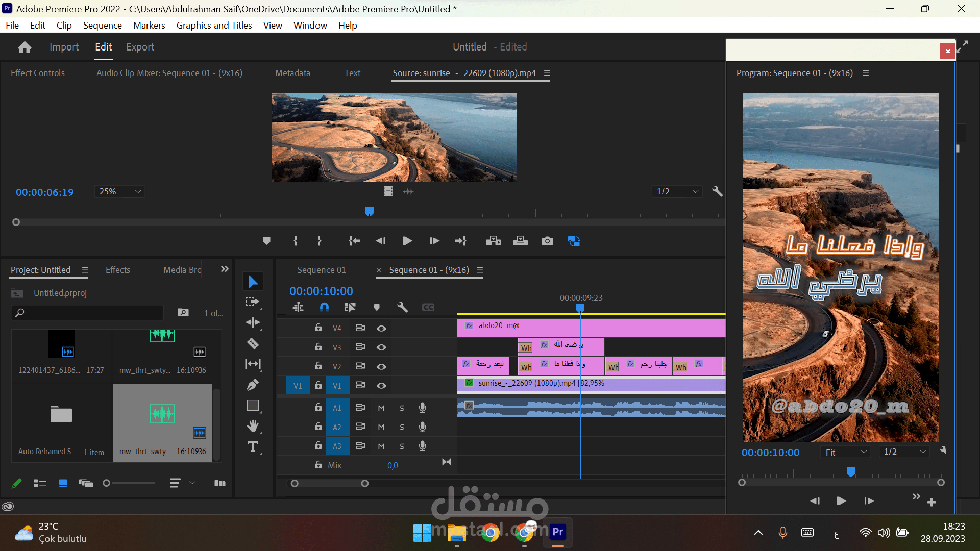
Task: Enable voice-over record on track A3
Action: pyautogui.click(x=423, y=446)
